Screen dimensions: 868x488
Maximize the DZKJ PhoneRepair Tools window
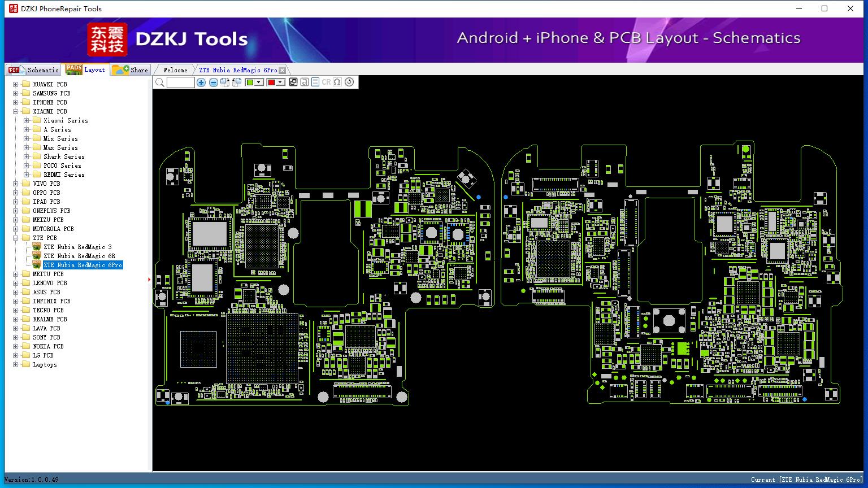[x=824, y=8]
